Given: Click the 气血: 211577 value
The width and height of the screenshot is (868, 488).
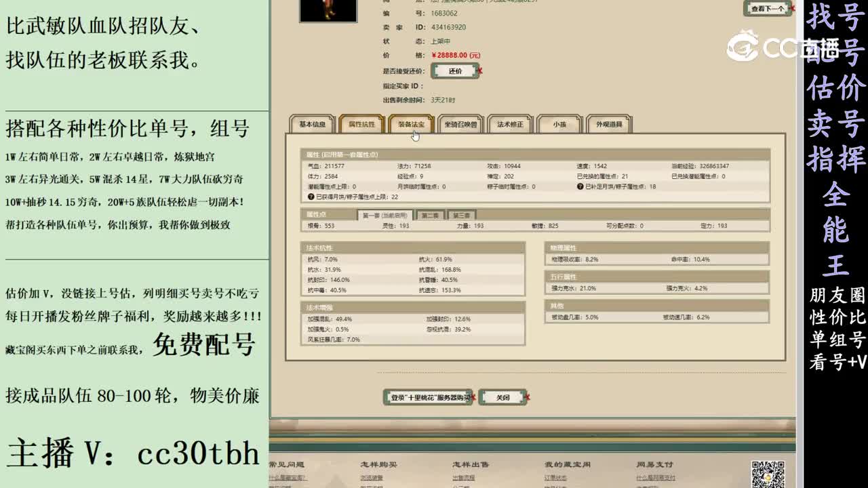Looking at the screenshot, I should [326, 166].
